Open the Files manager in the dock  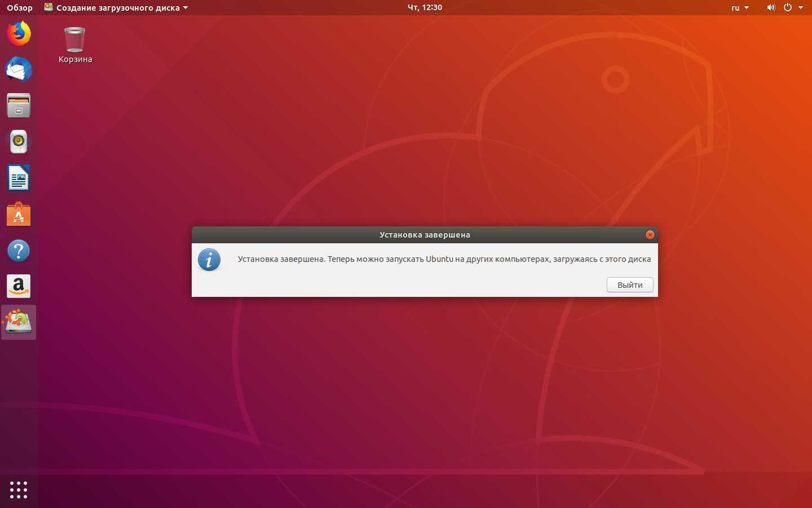pyautogui.click(x=19, y=106)
